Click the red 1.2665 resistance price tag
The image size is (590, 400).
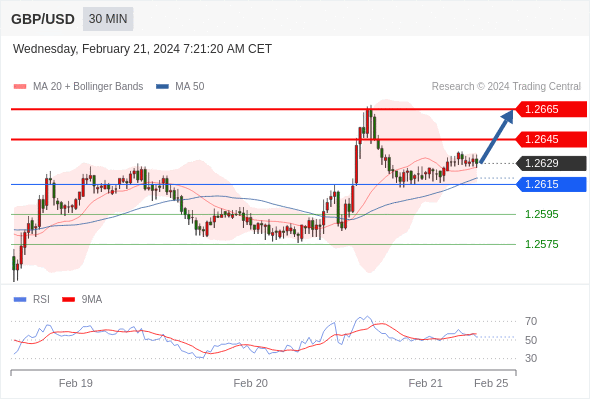click(x=551, y=109)
